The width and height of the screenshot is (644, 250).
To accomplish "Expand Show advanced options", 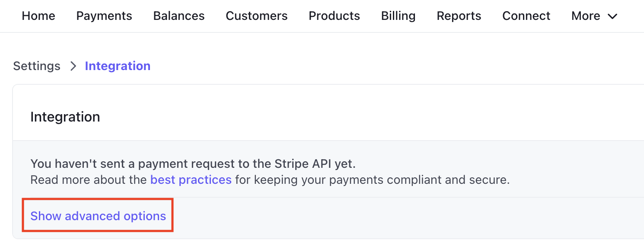I will (98, 216).
